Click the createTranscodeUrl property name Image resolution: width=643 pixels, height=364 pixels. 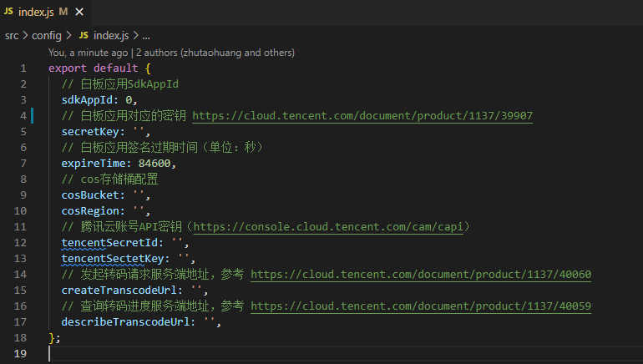119,291
